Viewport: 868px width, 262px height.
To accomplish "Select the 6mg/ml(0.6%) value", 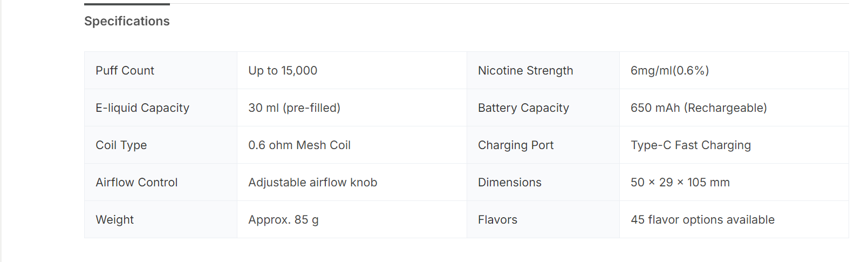I will (669, 71).
